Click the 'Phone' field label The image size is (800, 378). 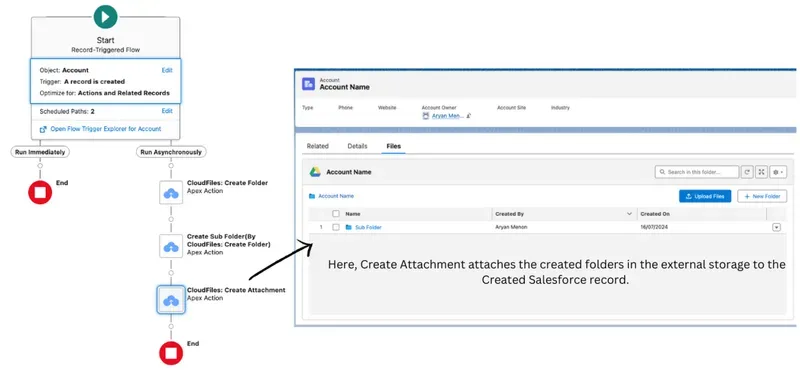click(345, 108)
